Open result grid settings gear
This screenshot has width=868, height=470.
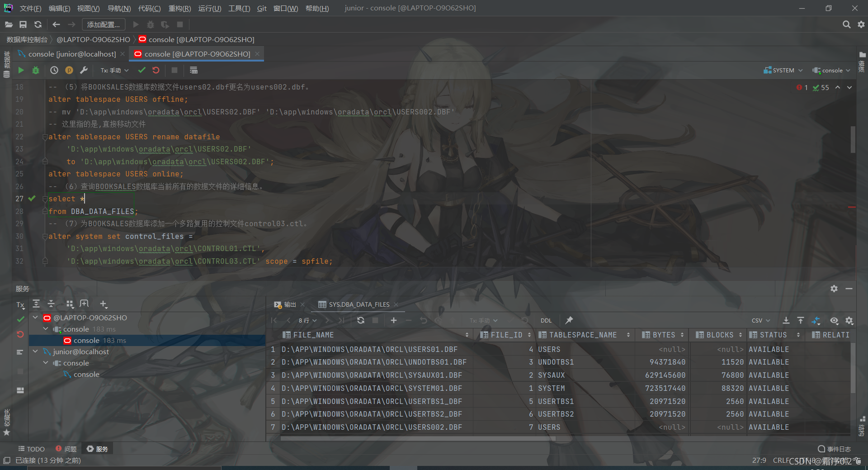click(x=849, y=320)
